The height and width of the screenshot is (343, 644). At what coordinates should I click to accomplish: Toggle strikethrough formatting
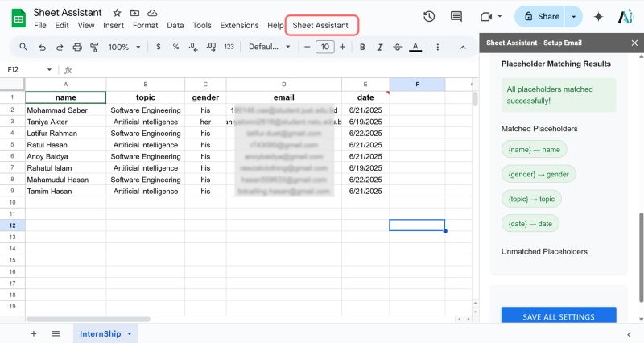[x=397, y=48]
